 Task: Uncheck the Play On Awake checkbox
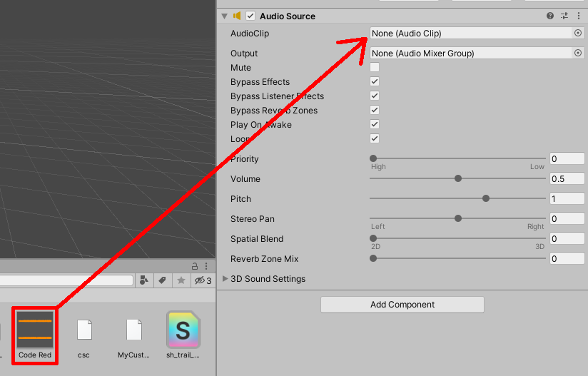[375, 124]
